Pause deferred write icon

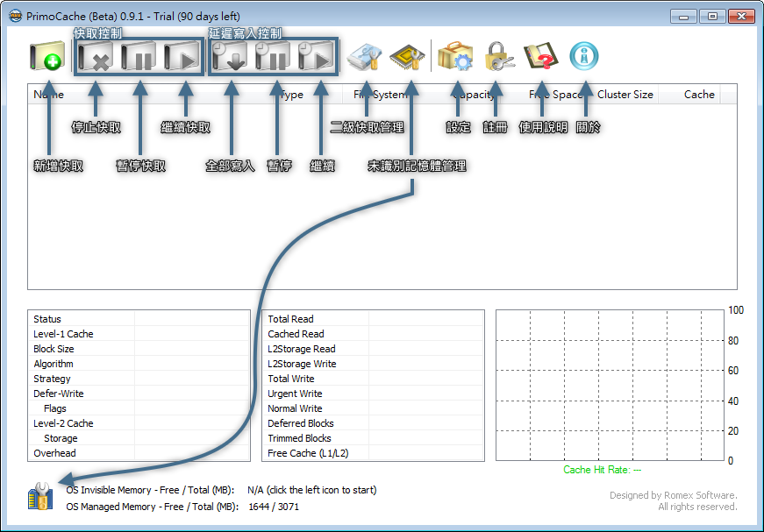(x=273, y=56)
